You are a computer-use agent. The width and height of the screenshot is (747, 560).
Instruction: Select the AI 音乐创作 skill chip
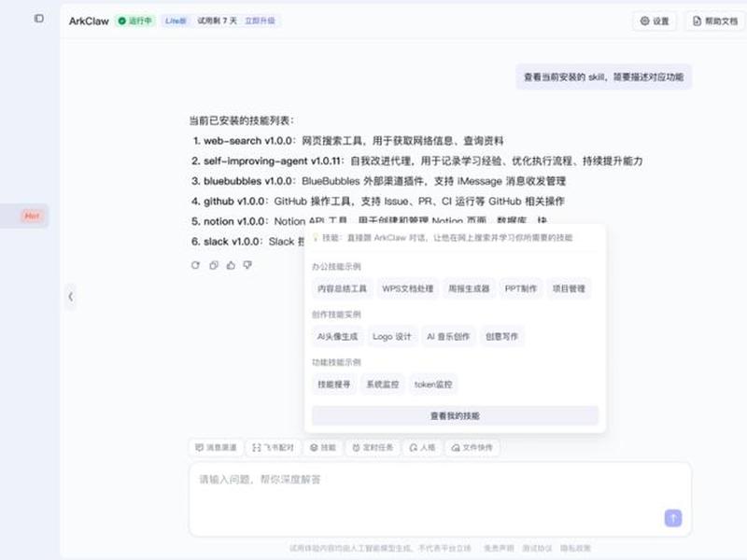click(x=448, y=337)
